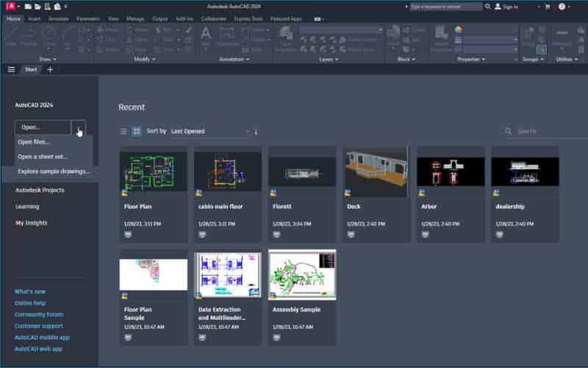This screenshot has height=368, width=588.
Task: Click the AutoCAD application menu logo
Action: point(10,6)
